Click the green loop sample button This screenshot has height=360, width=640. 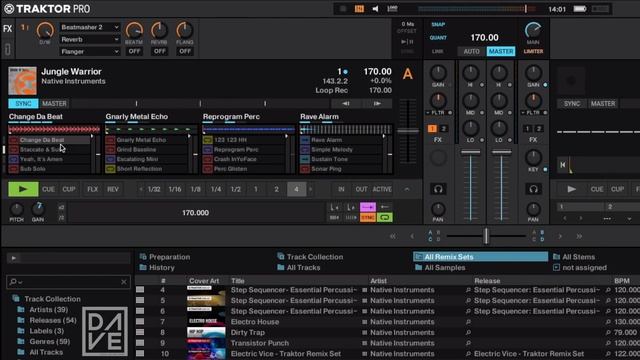point(385,218)
